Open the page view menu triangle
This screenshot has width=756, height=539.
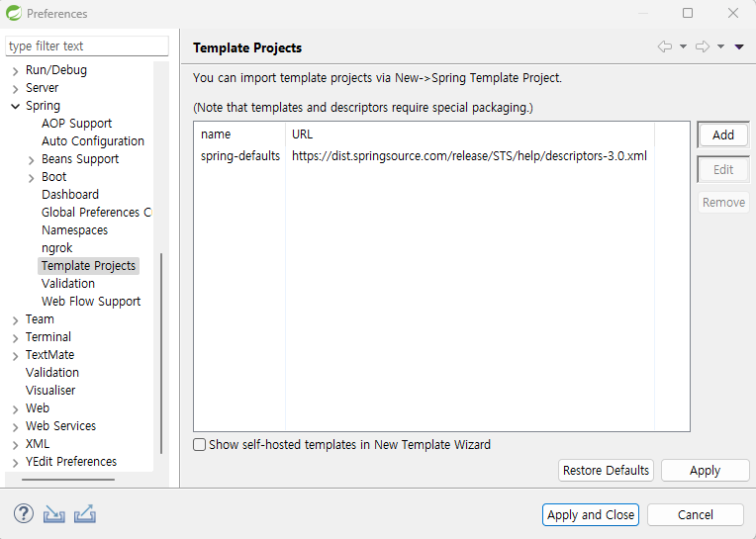[739, 46]
